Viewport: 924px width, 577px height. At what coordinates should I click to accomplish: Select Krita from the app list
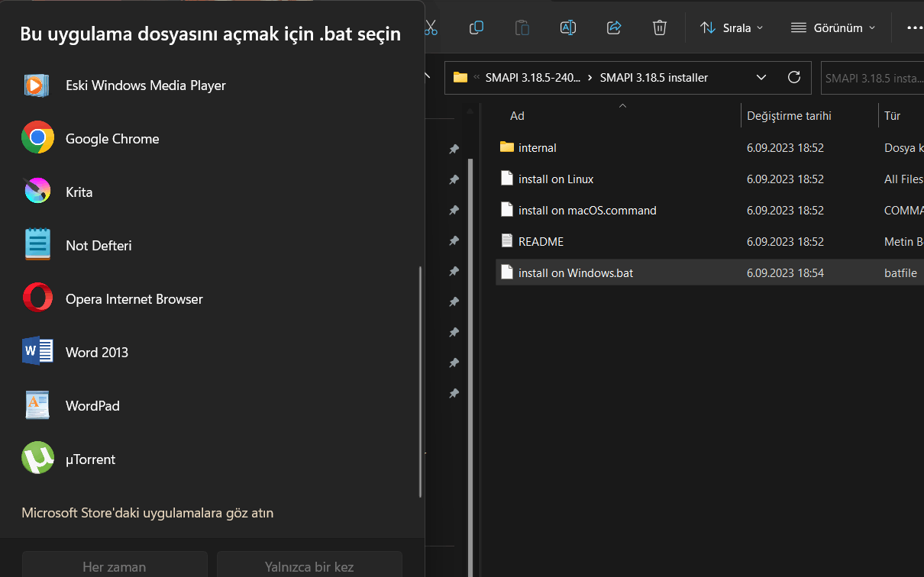[x=214, y=192]
